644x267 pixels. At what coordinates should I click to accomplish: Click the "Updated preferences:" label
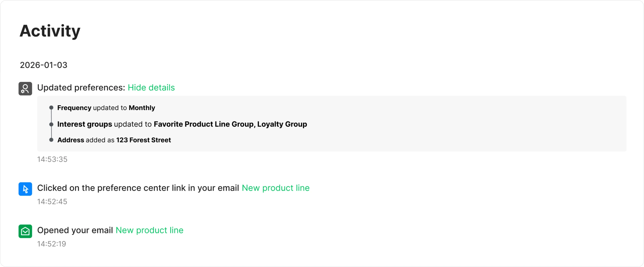pyautogui.click(x=81, y=88)
